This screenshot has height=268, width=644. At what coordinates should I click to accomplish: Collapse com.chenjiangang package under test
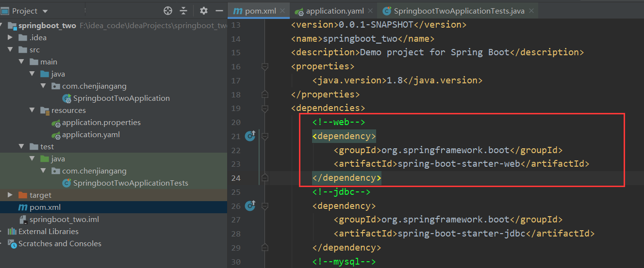[x=43, y=171]
